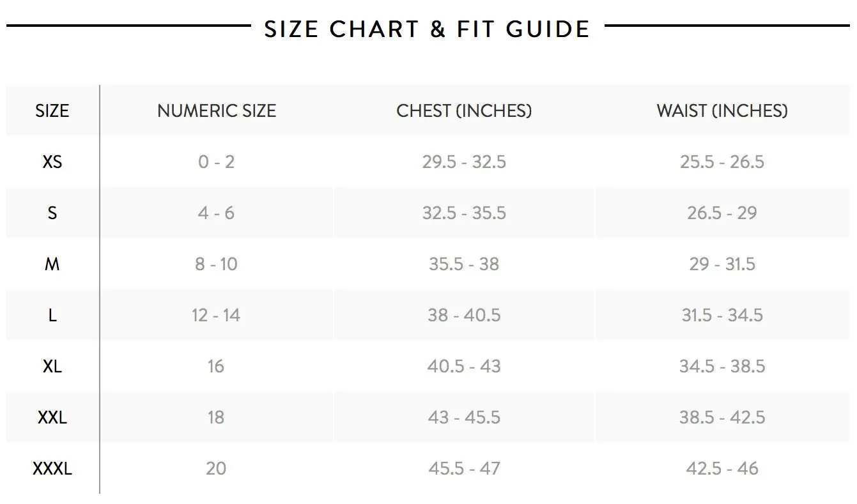Select the XS size row label
This screenshot has height=504, width=857.
[x=52, y=162]
